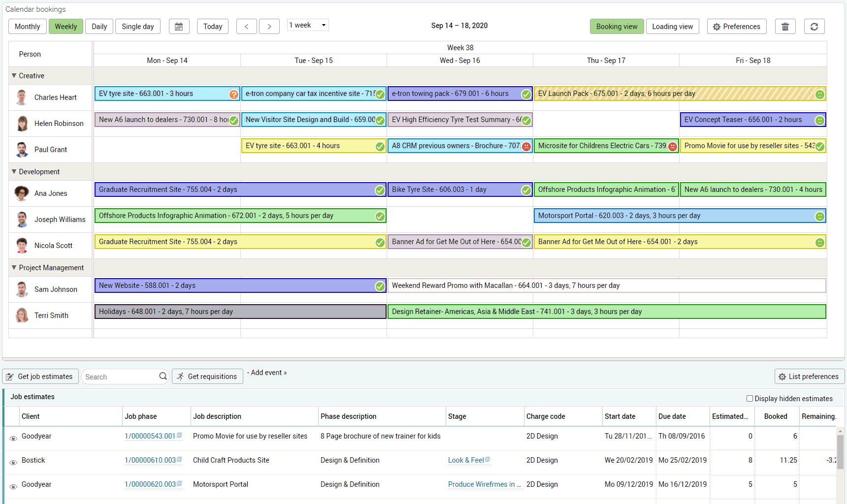Open List preferences with the gear icon
Viewport: 847px width, 504px height.
click(809, 376)
